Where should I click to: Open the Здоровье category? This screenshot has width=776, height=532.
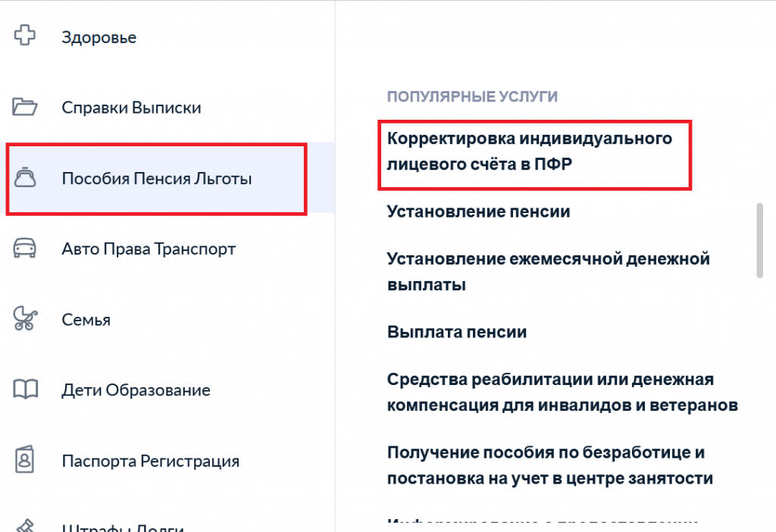click(99, 36)
